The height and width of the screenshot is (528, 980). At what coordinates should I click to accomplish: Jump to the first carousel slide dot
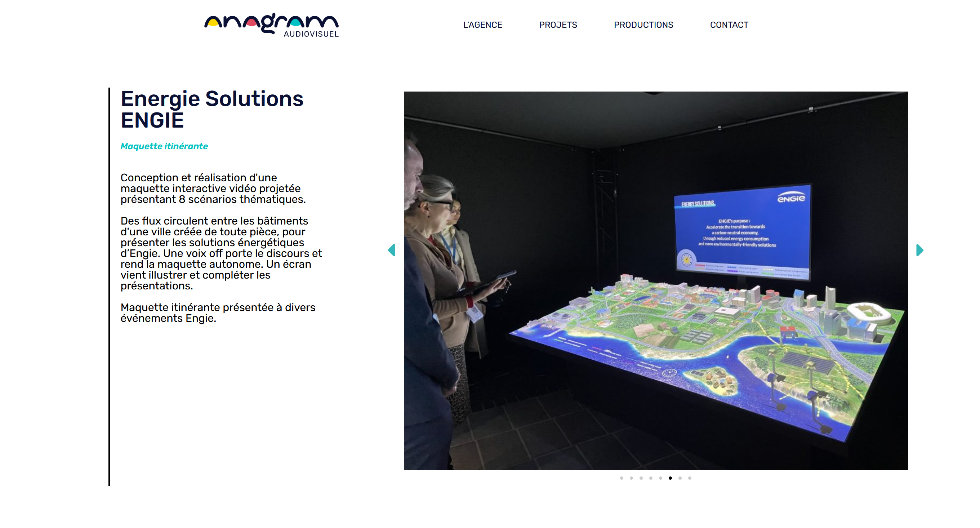click(622, 478)
